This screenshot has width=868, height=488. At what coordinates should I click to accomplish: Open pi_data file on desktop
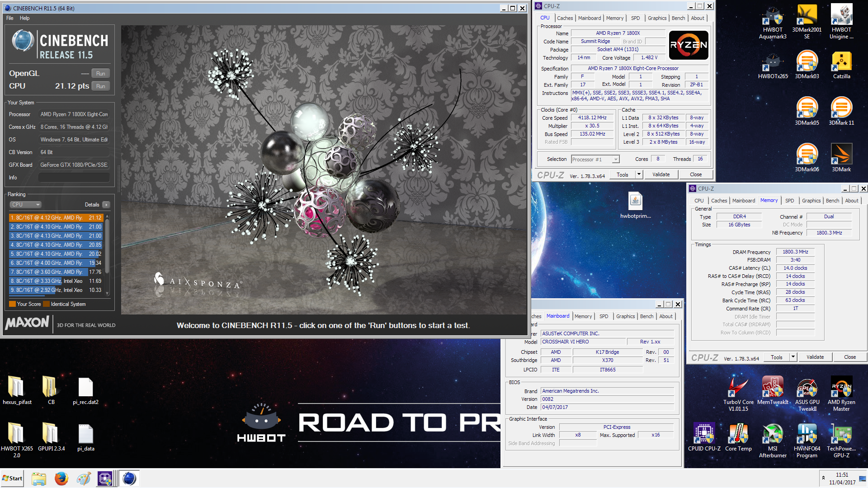pyautogui.click(x=85, y=437)
